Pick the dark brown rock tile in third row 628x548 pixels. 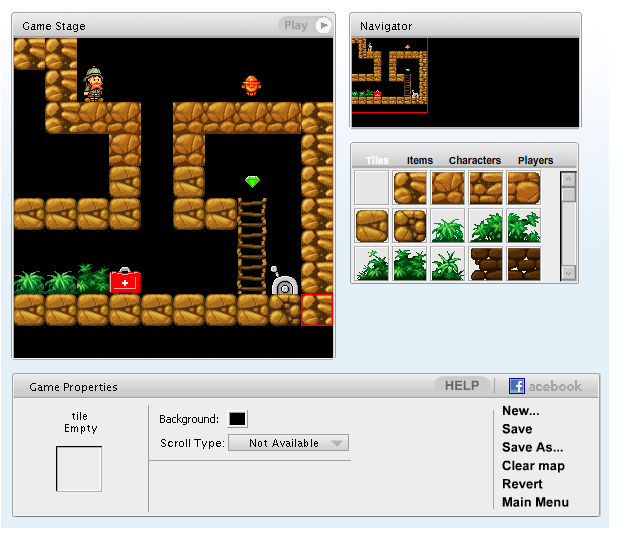pos(487,264)
